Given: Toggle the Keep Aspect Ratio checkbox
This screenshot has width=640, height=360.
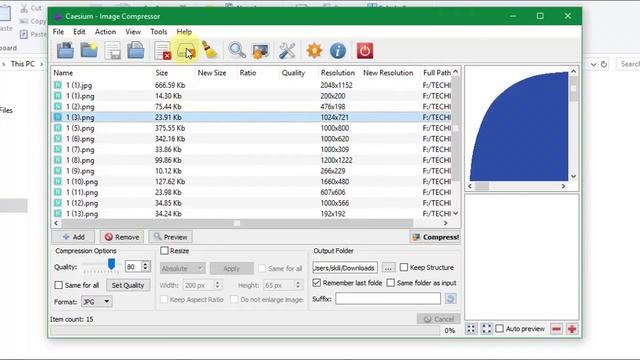Looking at the screenshot, I should pyautogui.click(x=164, y=300).
